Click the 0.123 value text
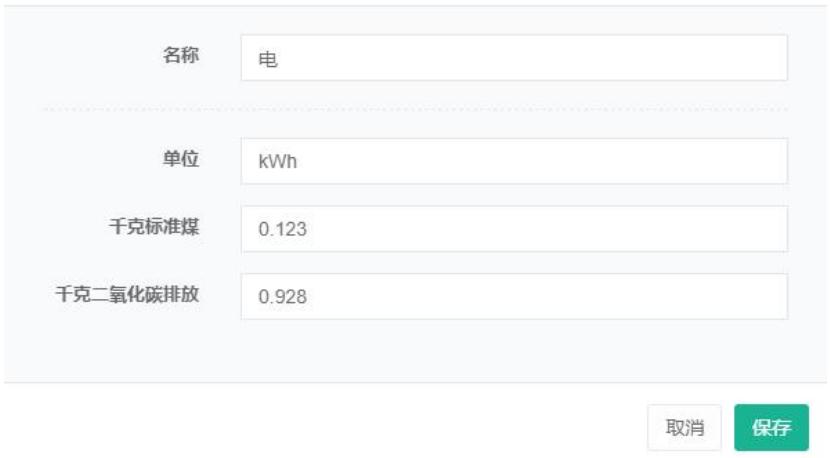The width and height of the screenshot is (830, 458). [x=281, y=230]
